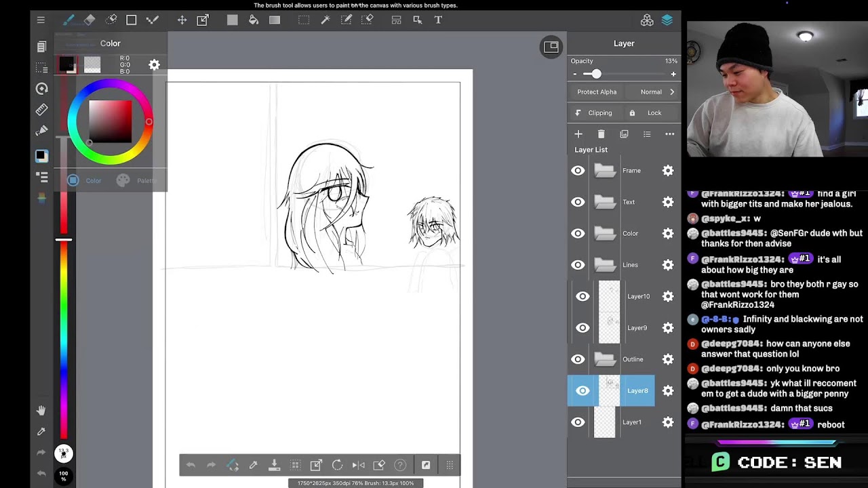Select the Bucket fill tool
Screen dimensions: 868x488
(x=254, y=20)
